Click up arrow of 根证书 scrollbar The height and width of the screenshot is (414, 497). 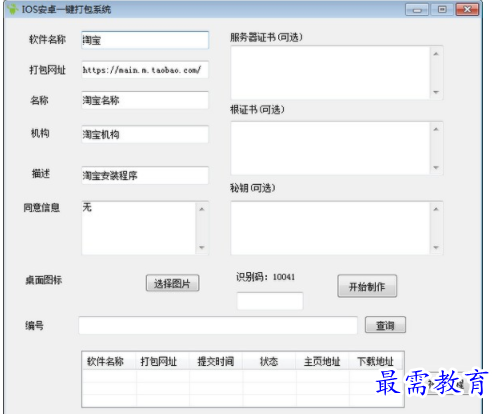[436, 129]
